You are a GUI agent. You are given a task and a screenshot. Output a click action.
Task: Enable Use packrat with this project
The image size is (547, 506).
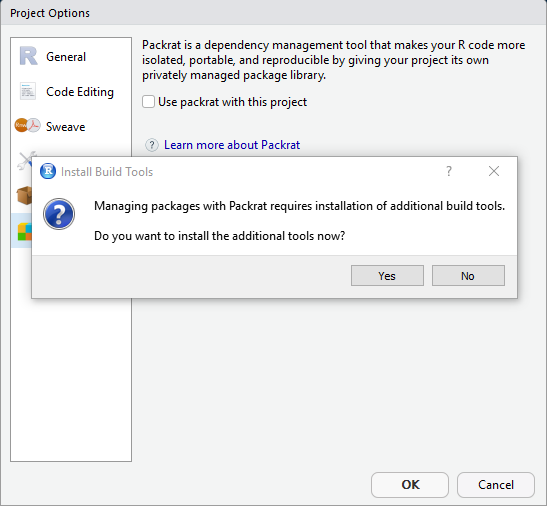[x=148, y=102]
